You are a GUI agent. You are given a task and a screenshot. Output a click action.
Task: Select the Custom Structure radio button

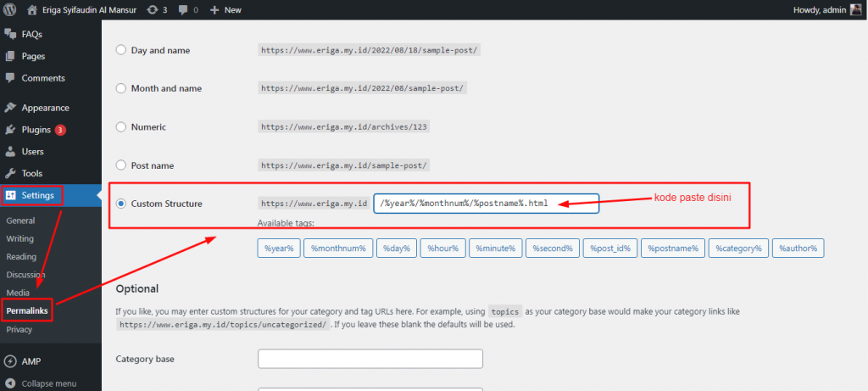(x=120, y=204)
